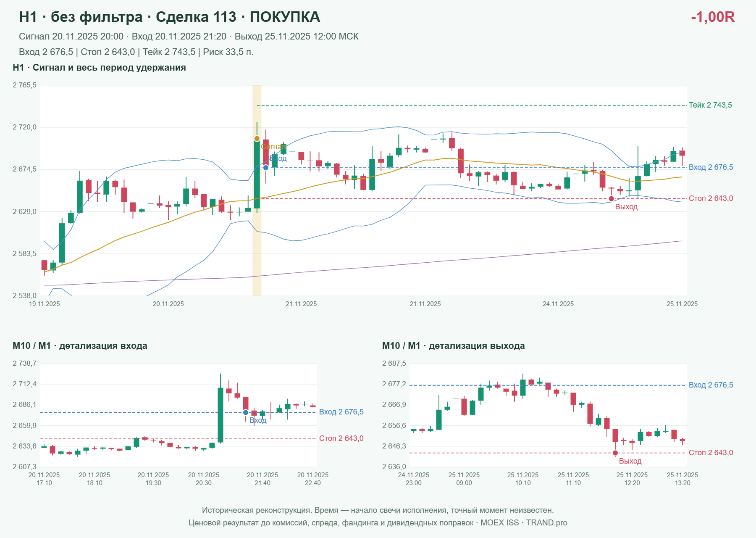Click heading M10 / M1 · детализация выхода

tap(453, 346)
